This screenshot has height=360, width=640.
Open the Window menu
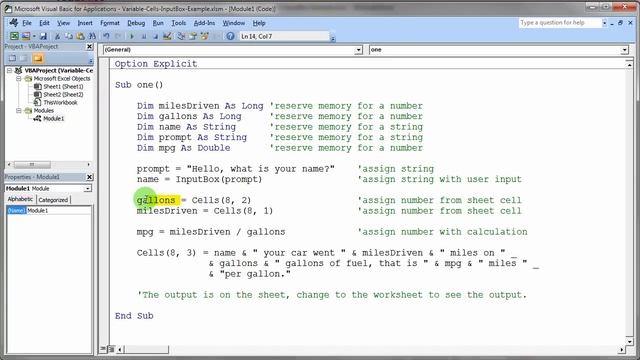[233, 23]
